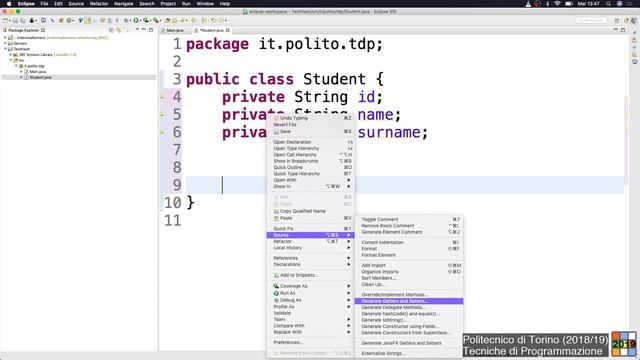The image size is (640, 360).
Task: Click the Save item in the context menu
Action: tap(312, 131)
